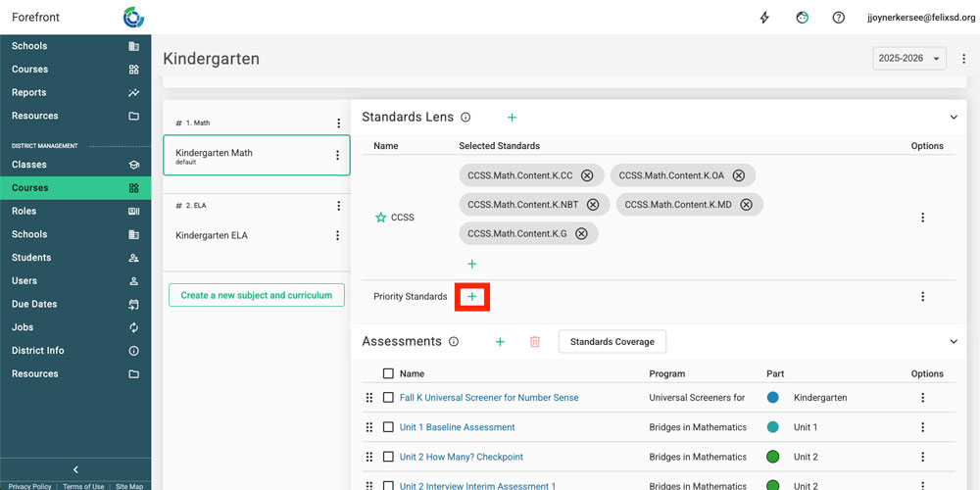This screenshot has height=490, width=980.
Task: Open the help question mark icon
Action: (839, 18)
